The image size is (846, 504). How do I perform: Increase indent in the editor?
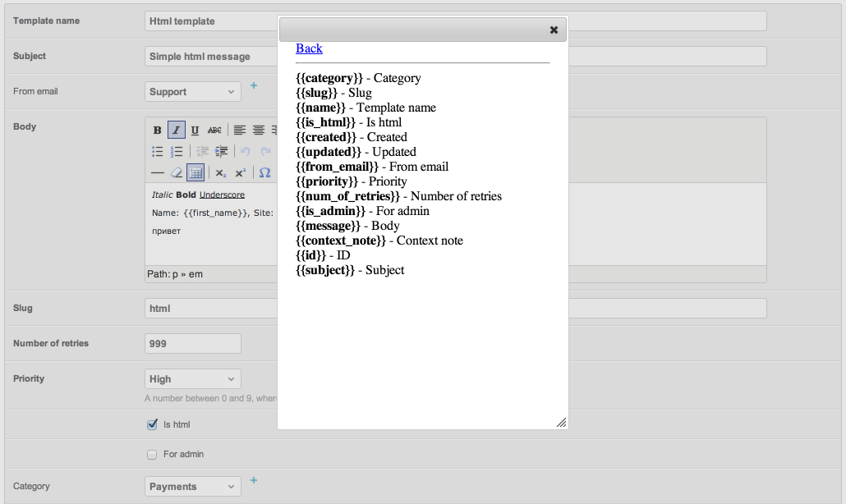pos(221,152)
